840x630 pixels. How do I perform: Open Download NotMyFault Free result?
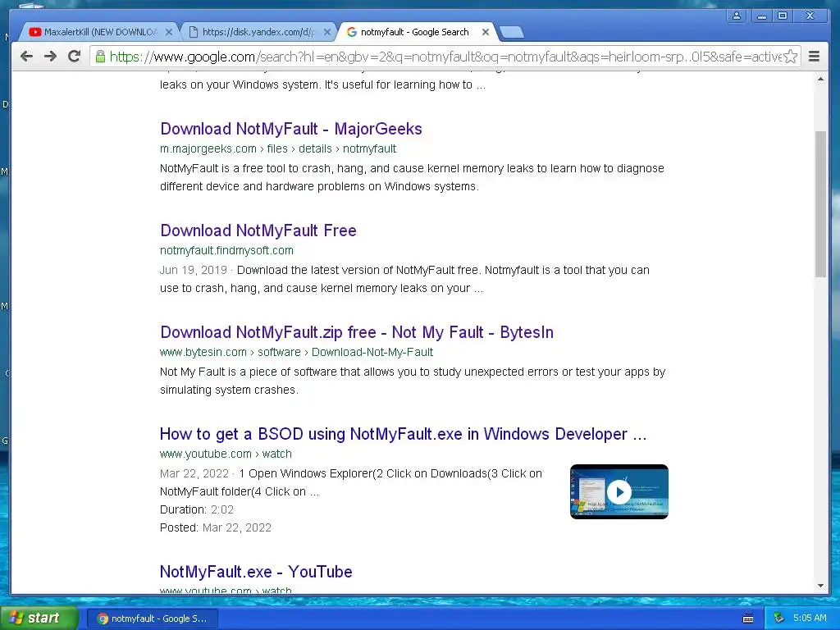tap(258, 231)
